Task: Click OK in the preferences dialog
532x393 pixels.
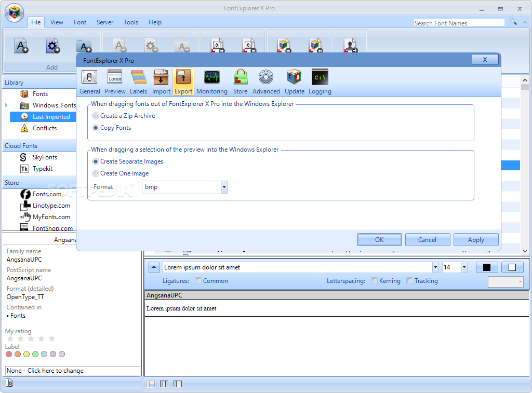Action: [x=379, y=240]
